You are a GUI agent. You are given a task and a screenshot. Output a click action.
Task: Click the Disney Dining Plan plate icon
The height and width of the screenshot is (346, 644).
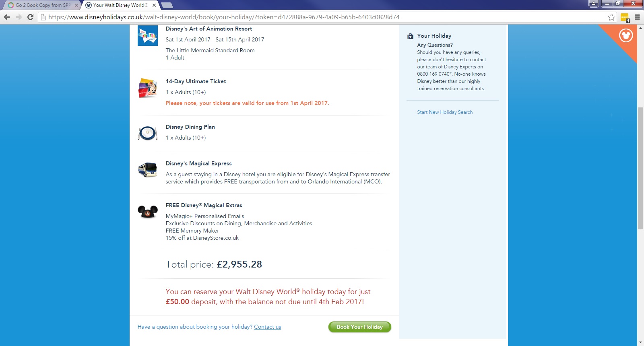tap(148, 133)
